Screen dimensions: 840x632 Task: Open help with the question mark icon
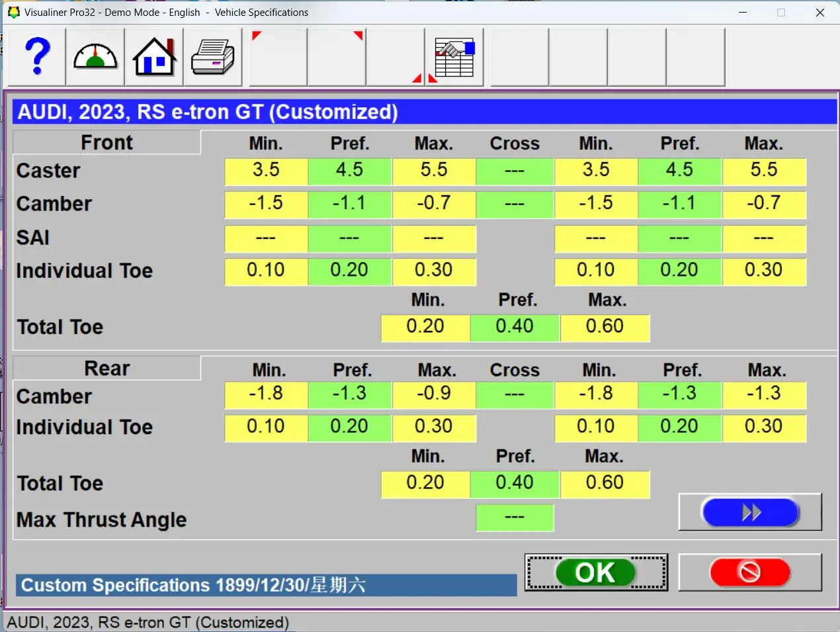[x=37, y=57]
